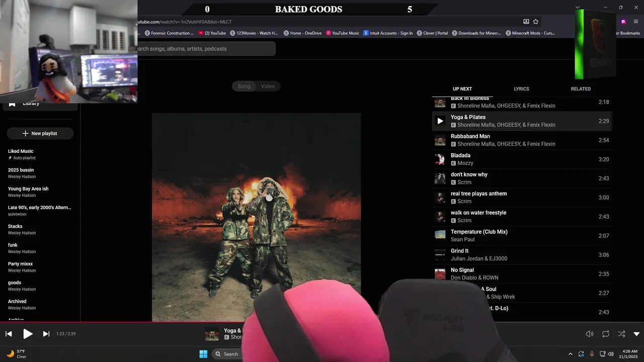Open the UP NEXT tab
The height and width of the screenshot is (362, 644).
(462, 89)
